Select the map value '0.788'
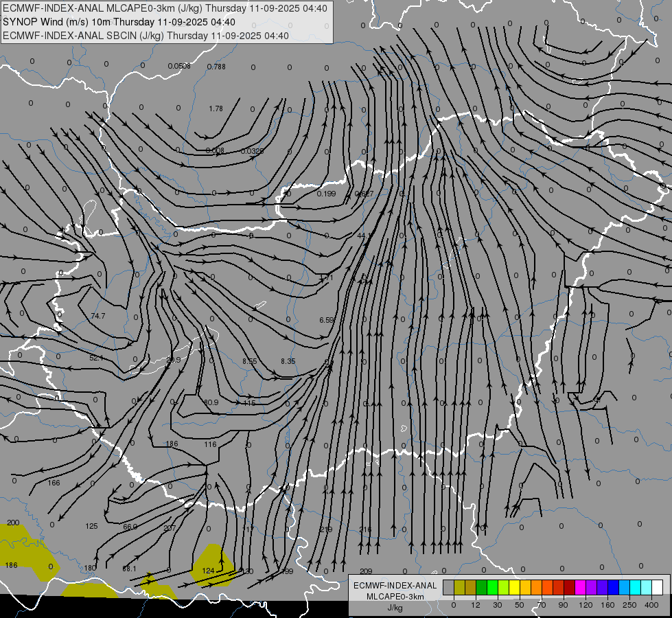Image resolution: width=672 pixels, height=618 pixels. click(216, 67)
